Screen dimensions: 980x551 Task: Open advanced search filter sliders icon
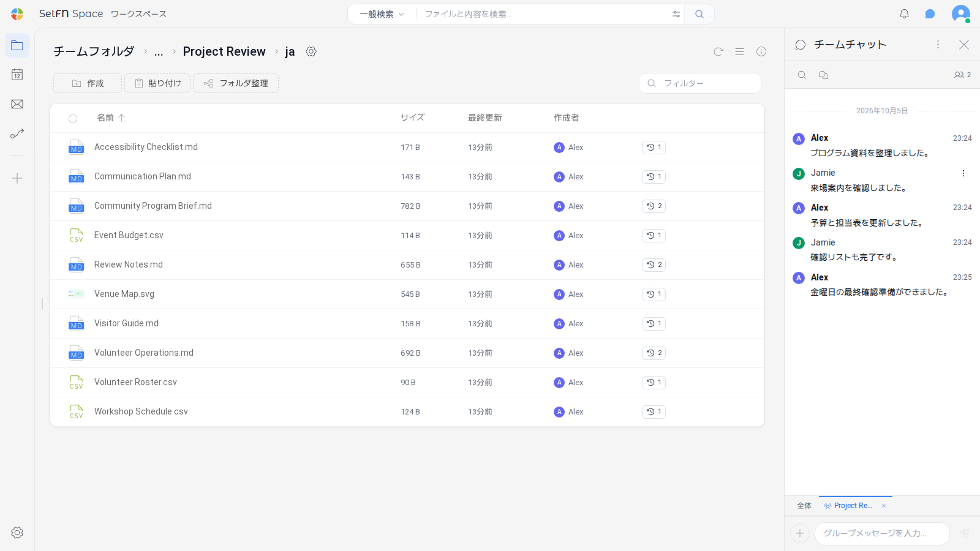tap(676, 14)
